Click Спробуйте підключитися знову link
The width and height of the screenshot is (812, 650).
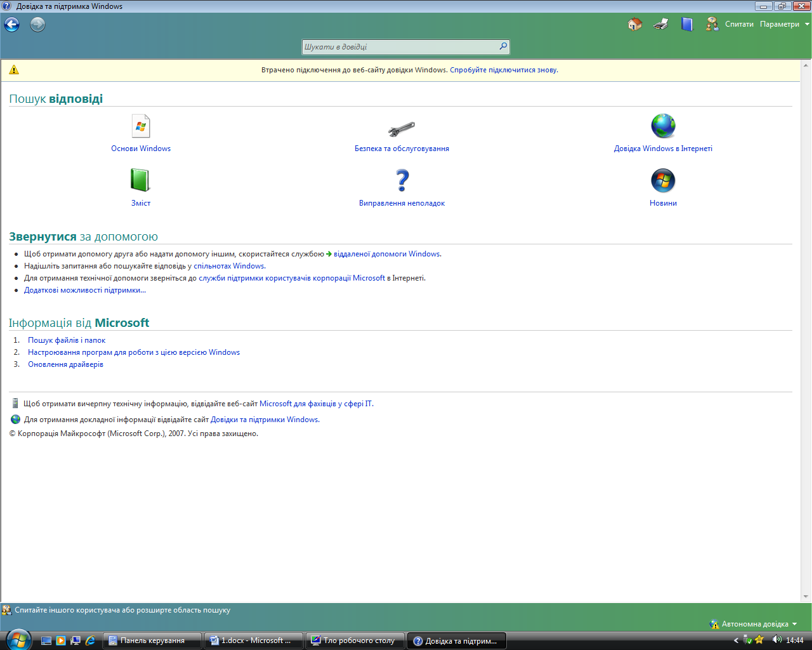[504, 70]
